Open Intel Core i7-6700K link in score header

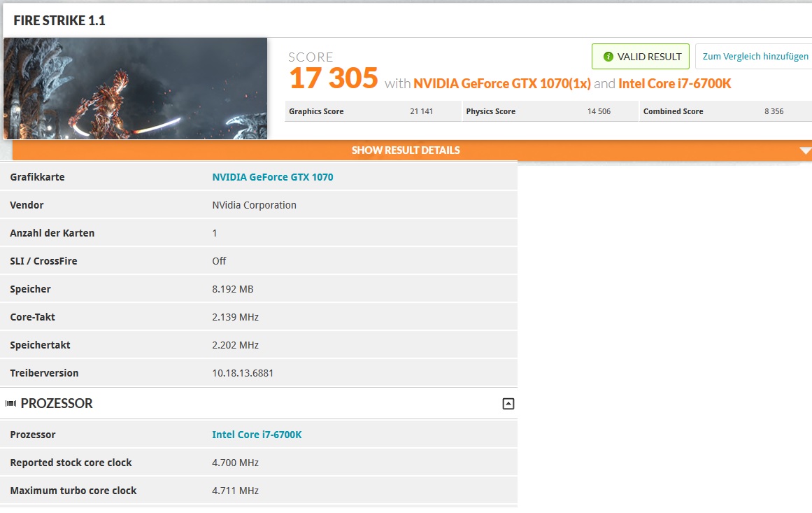[674, 83]
